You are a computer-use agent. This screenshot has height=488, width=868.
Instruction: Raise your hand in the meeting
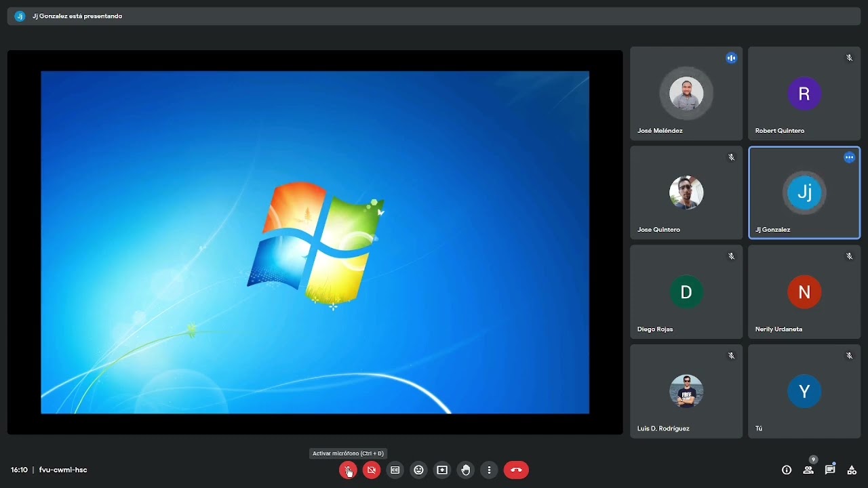click(466, 470)
